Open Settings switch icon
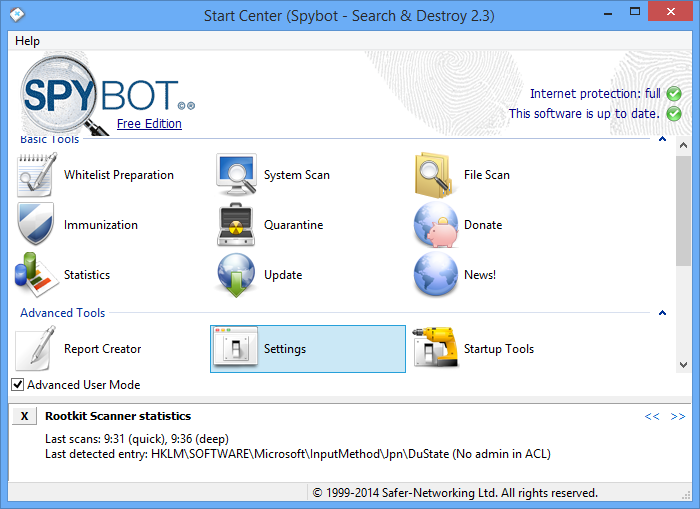 235,346
